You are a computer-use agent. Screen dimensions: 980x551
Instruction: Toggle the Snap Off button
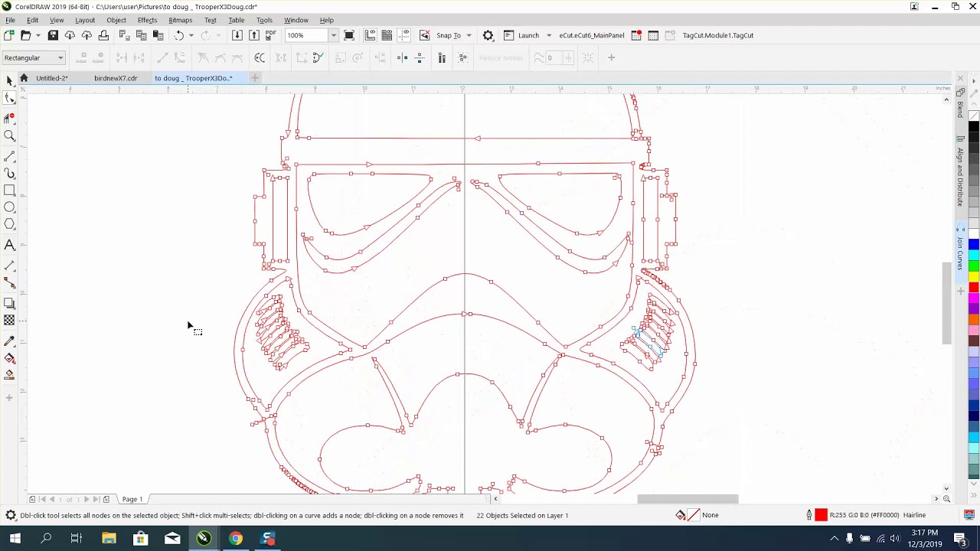[424, 35]
